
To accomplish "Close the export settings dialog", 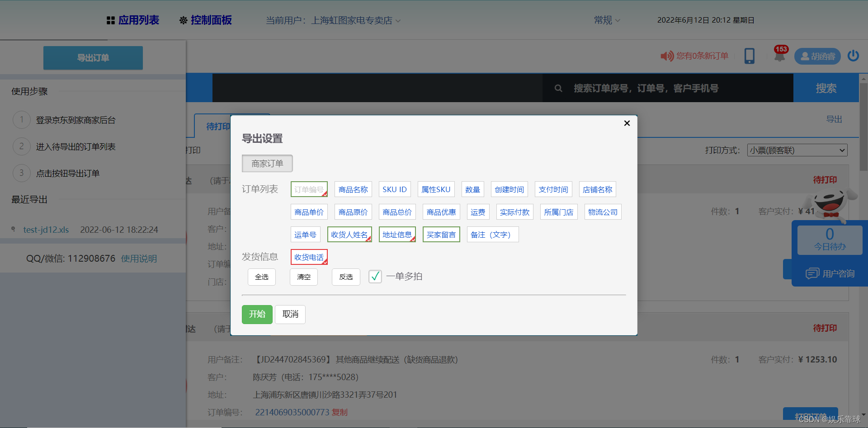I will point(627,123).
